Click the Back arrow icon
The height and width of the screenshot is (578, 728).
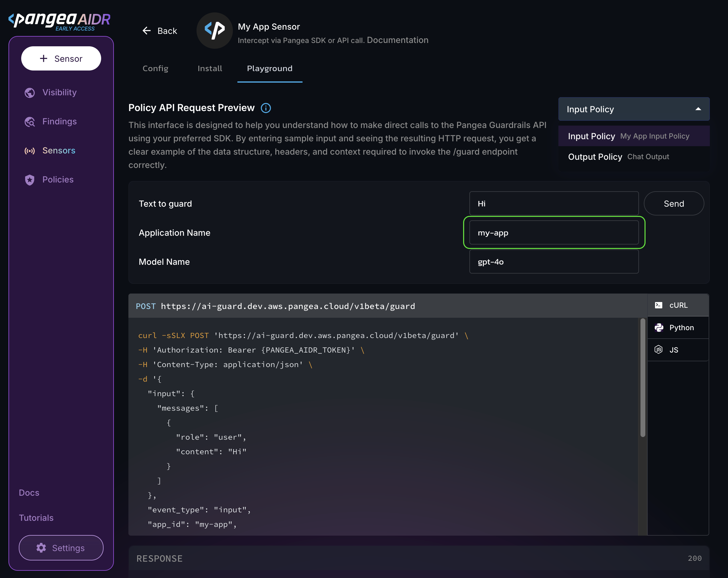pos(147,31)
